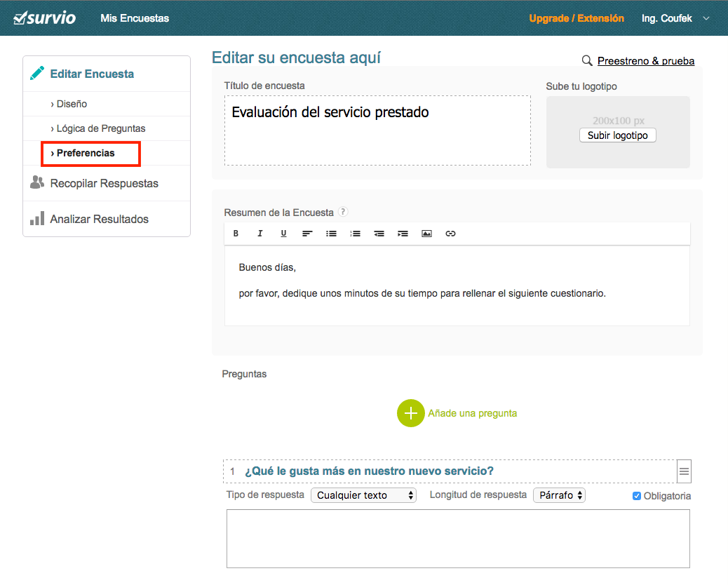Open the Tipo de respuesta dropdown
This screenshot has width=728, height=585.
pyautogui.click(x=364, y=495)
